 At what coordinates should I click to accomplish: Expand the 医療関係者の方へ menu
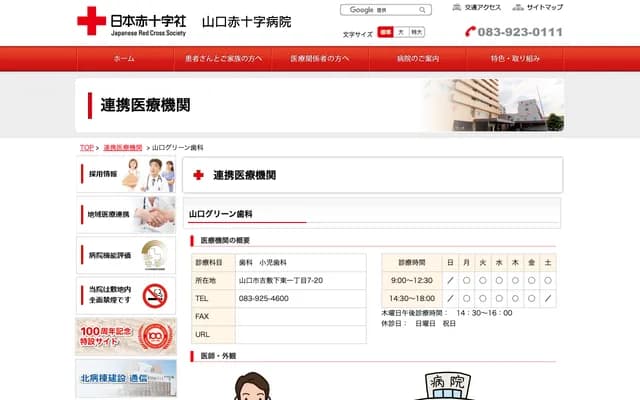click(320, 59)
